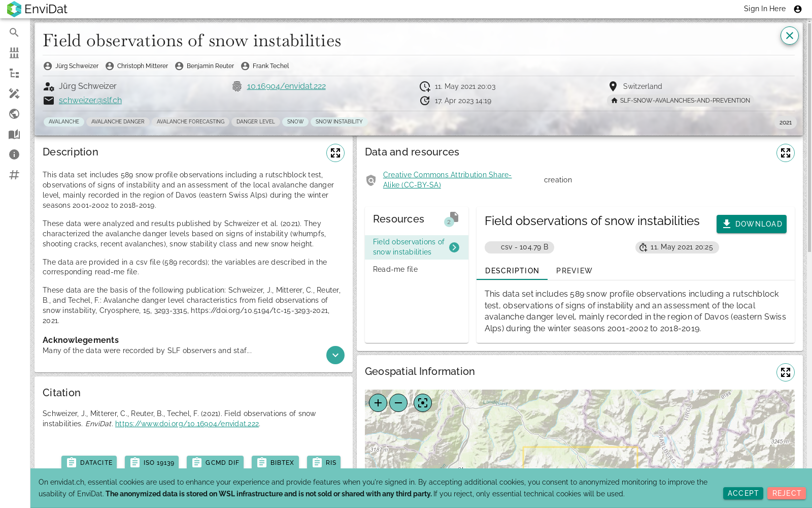
Task: Click author Christoph Mitterer chip
Action: coord(137,66)
